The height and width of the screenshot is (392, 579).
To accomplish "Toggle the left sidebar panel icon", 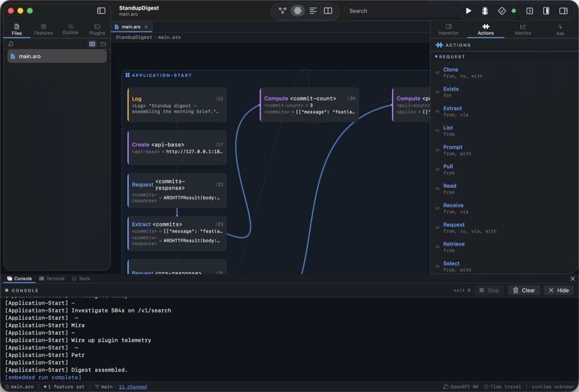I will (101, 11).
